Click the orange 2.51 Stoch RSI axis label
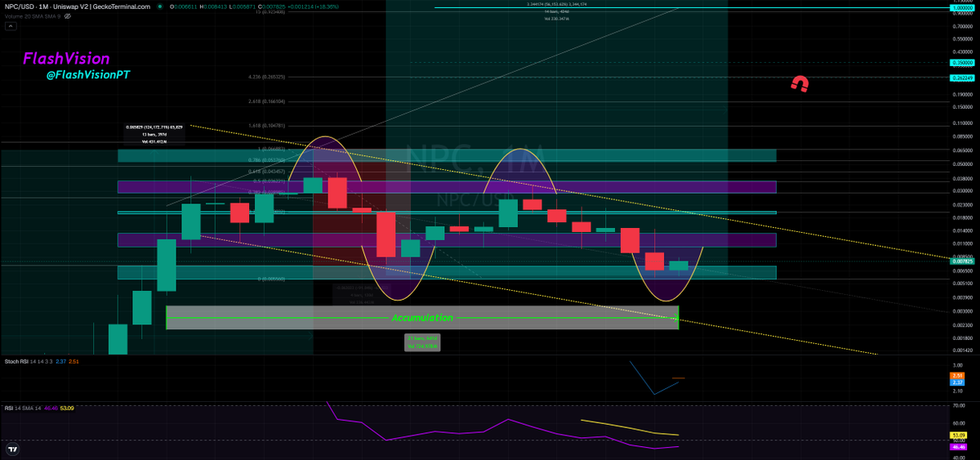 pos(959,375)
